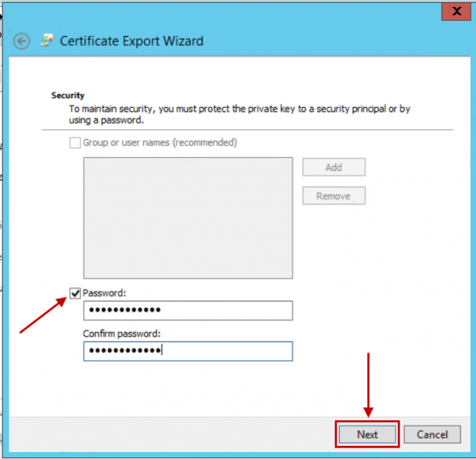
Task: Click the blue window title bar
Action: pyautogui.click(x=230, y=11)
